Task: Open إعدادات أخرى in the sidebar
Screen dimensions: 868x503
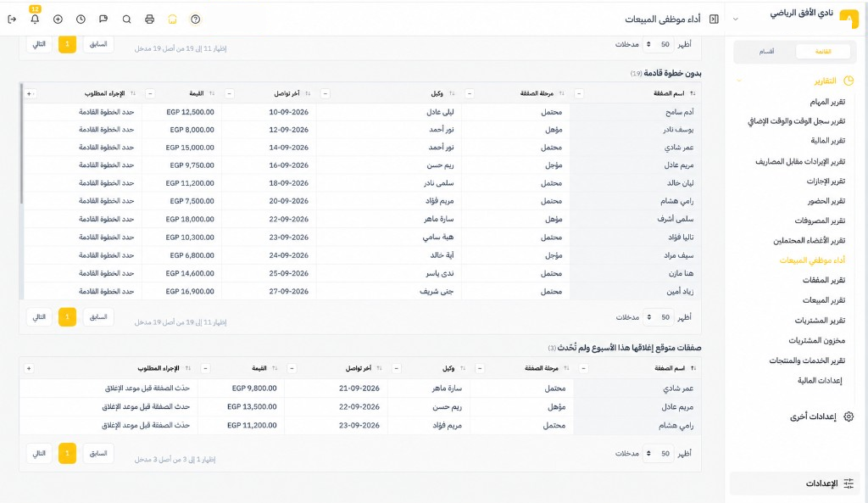Action: [x=813, y=416]
